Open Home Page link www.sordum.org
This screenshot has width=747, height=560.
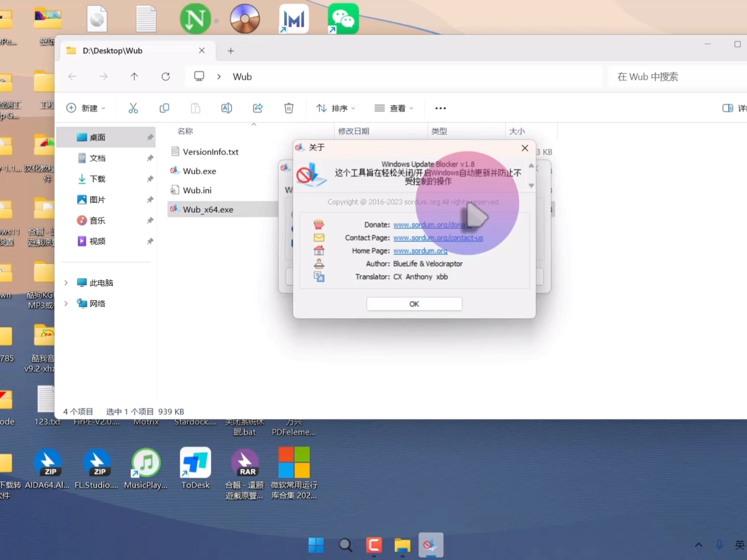(x=420, y=251)
